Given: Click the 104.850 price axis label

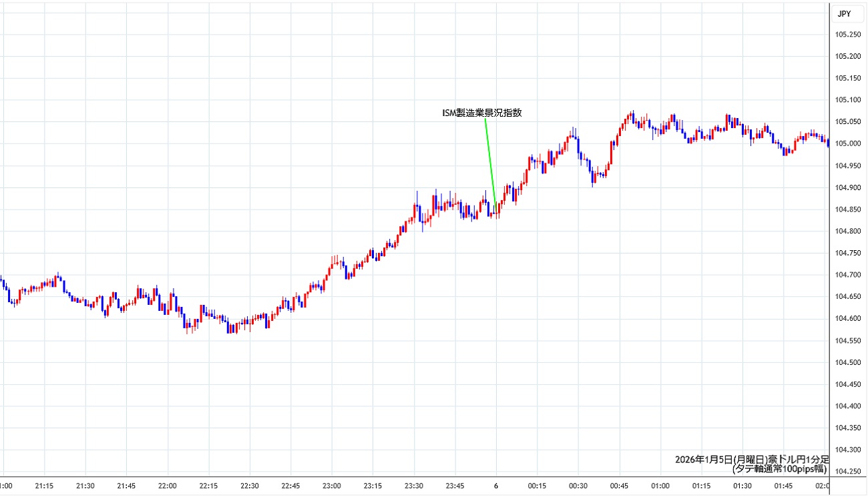Looking at the screenshot, I should 847,209.
